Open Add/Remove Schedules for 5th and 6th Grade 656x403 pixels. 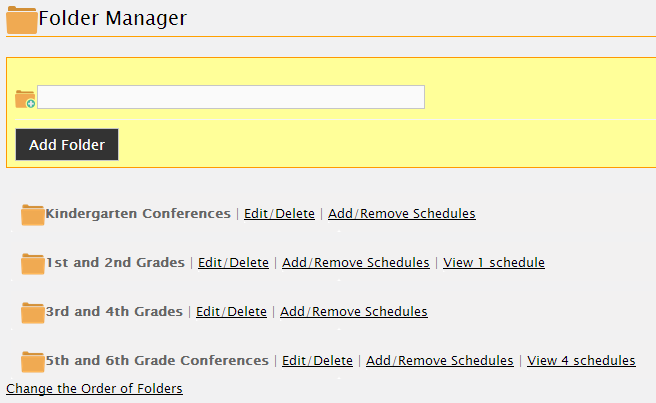440,360
